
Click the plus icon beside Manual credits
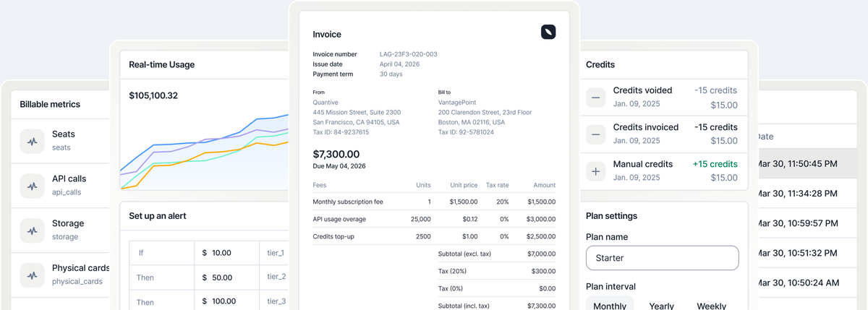(x=596, y=171)
